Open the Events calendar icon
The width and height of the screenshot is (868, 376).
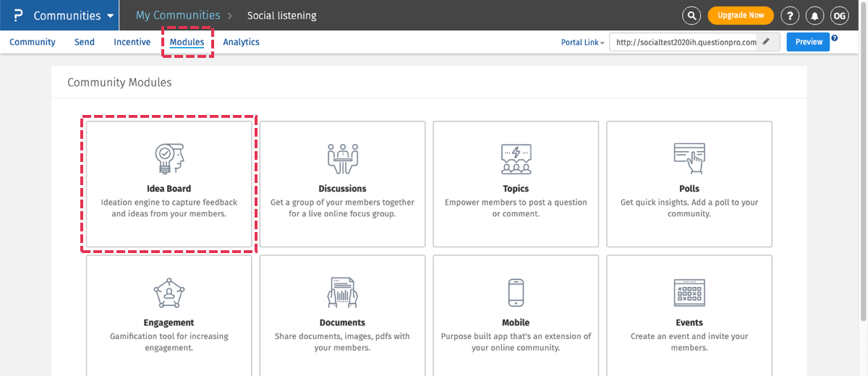tap(689, 293)
